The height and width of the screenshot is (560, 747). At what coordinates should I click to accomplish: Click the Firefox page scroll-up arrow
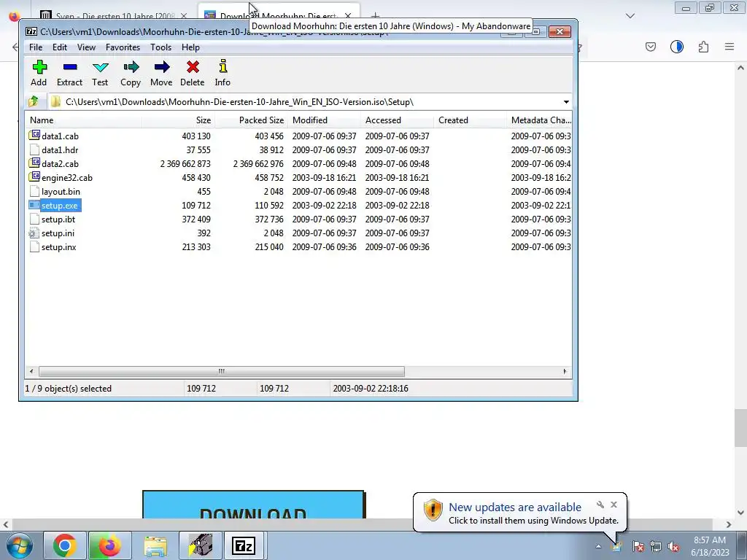[x=740, y=68]
